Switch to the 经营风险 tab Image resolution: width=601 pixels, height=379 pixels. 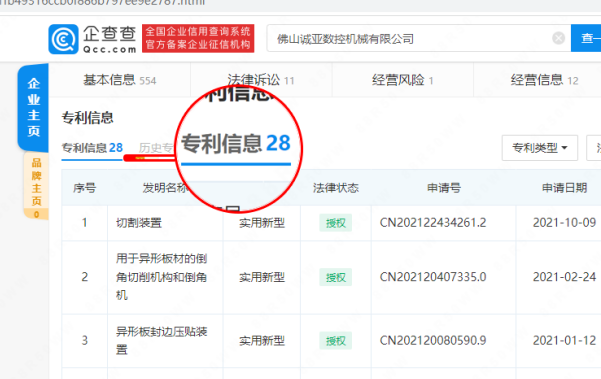[x=402, y=80]
